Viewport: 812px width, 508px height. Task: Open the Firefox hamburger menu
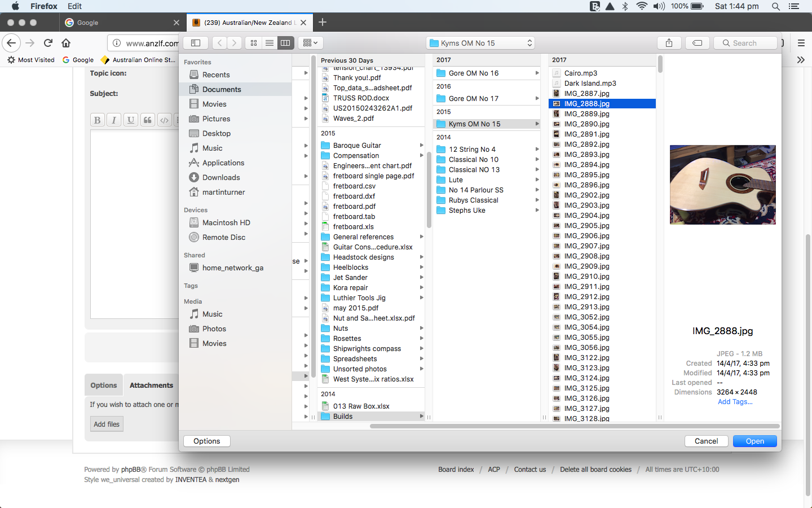coord(801,43)
